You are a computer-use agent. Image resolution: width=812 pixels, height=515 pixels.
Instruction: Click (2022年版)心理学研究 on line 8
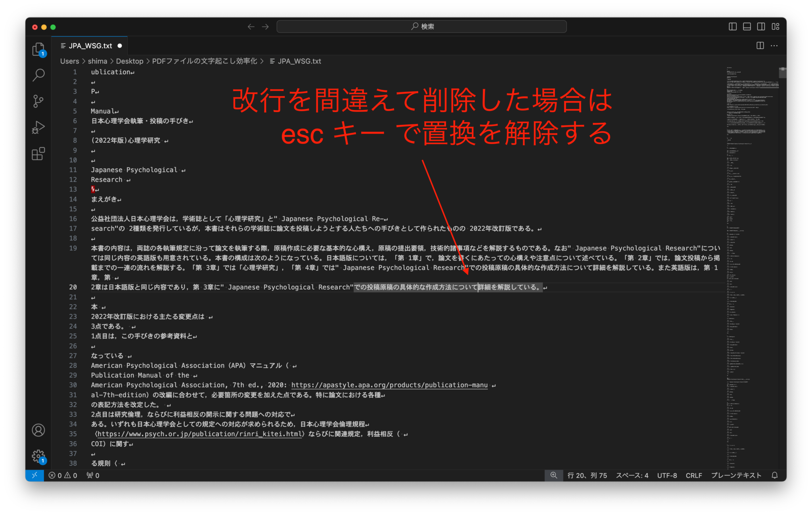(x=126, y=140)
